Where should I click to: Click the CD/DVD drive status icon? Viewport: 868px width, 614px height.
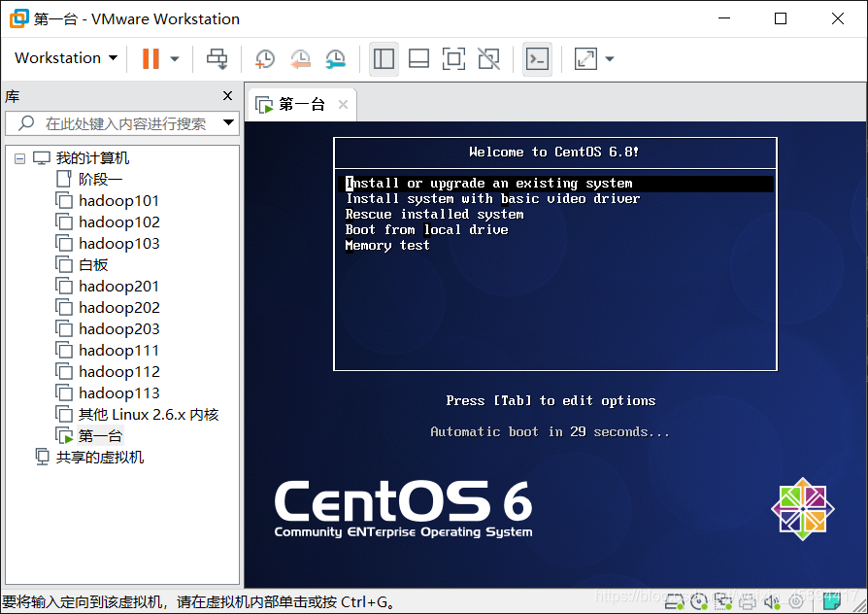699,601
